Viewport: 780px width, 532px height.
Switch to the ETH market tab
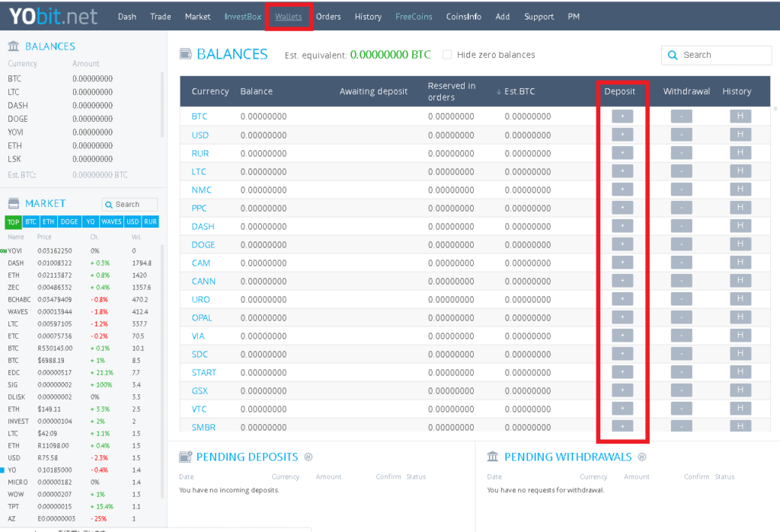click(48, 221)
